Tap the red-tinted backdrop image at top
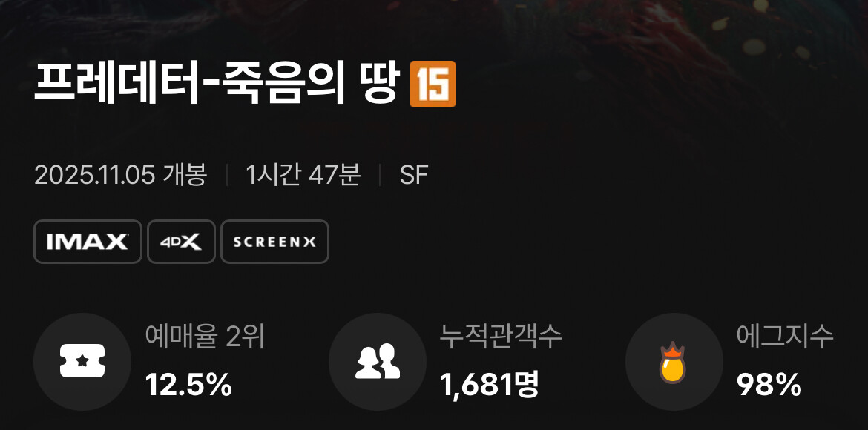868x430 pixels. [x=434, y=25]
